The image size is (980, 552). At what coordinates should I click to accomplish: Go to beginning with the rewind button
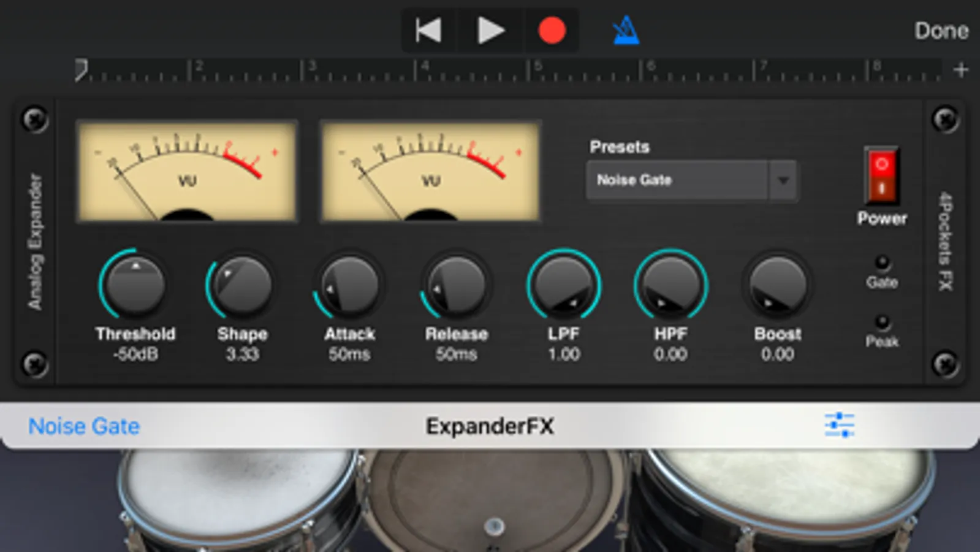tap(428, 30)
